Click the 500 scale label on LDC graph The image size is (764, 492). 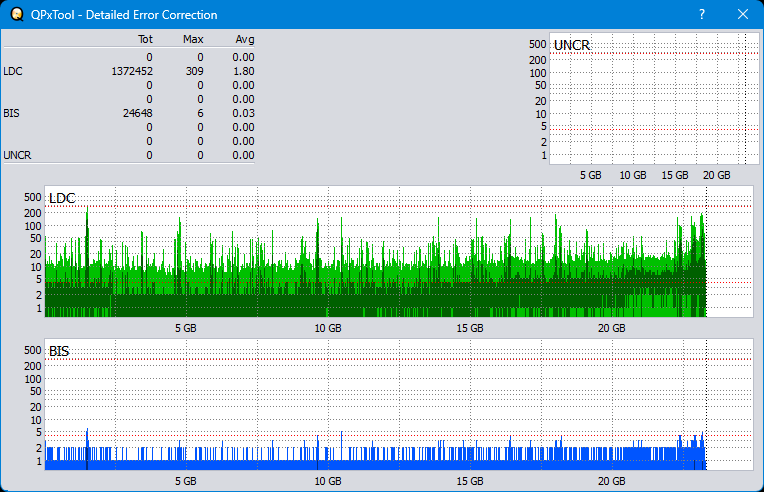point(33,197)
